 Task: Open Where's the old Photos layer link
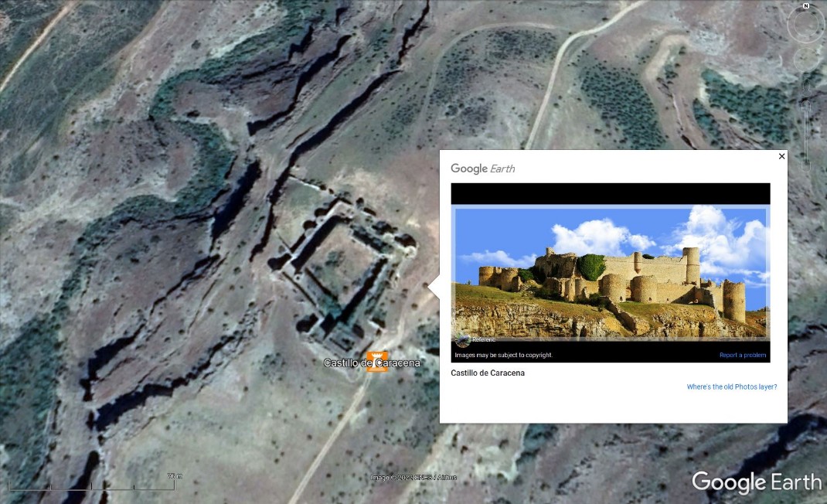(x=731, y=387)
